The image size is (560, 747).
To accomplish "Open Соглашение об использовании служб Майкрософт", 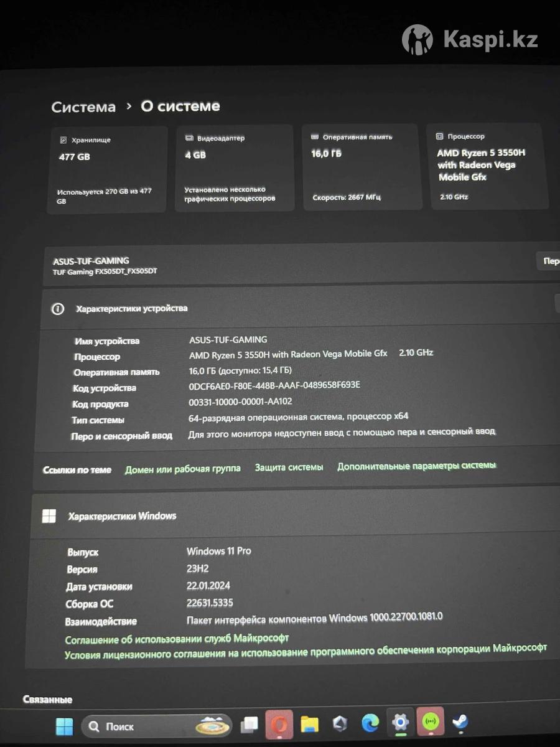I will (177, 639).
